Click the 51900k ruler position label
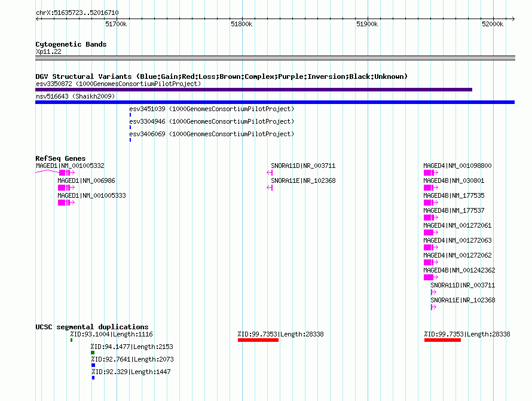This screenshot has width=532, height=401. (367, 24)
